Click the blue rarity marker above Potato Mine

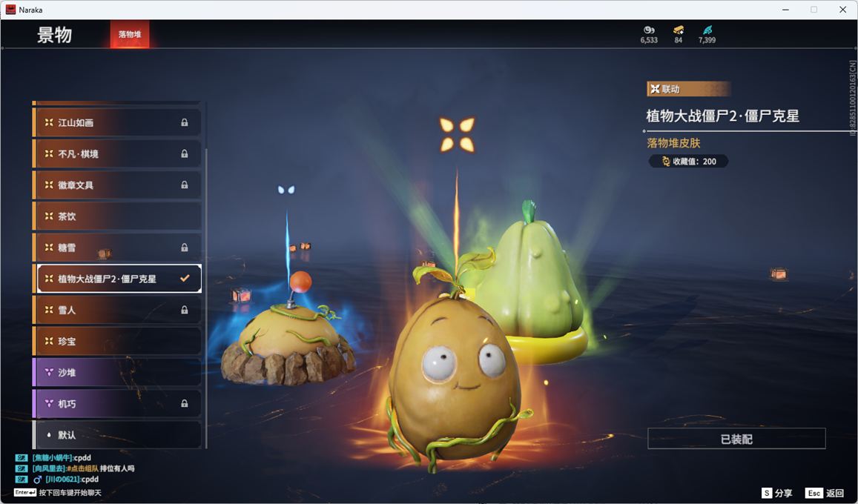coord(286,190)
